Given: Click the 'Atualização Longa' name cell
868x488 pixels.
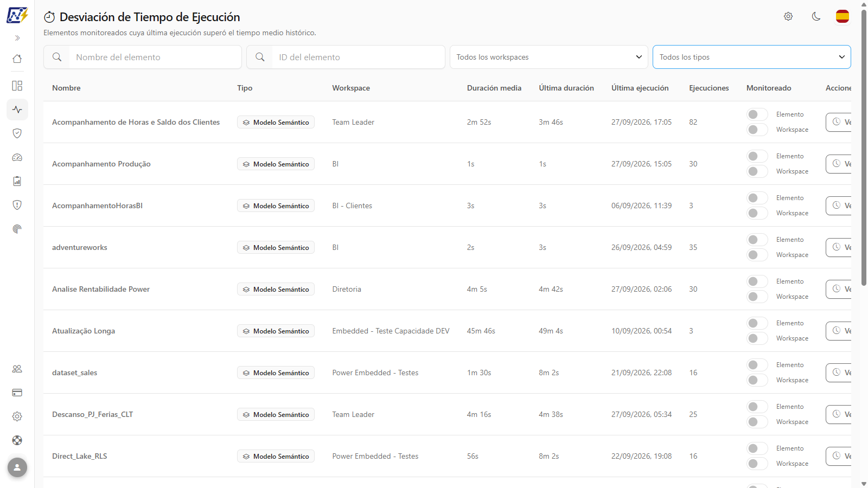Looking at the screenshot, I should click(x=84, y=331).
